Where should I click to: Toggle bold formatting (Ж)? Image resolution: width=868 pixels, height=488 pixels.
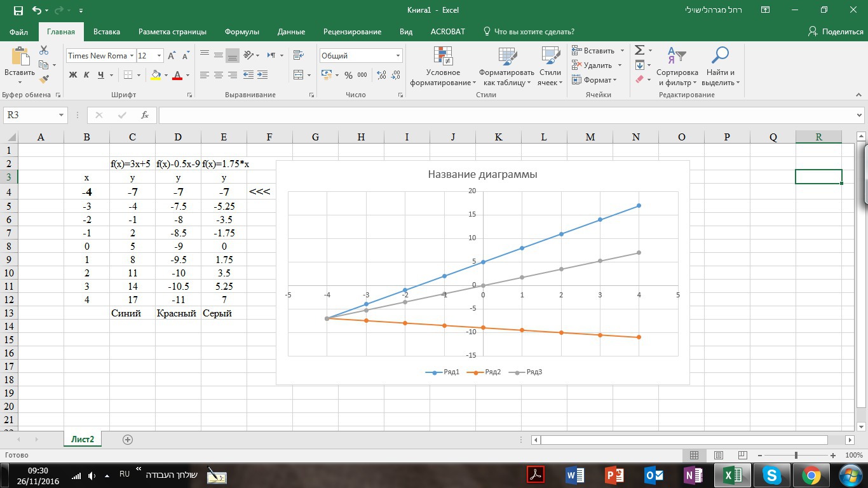(72, 75)
